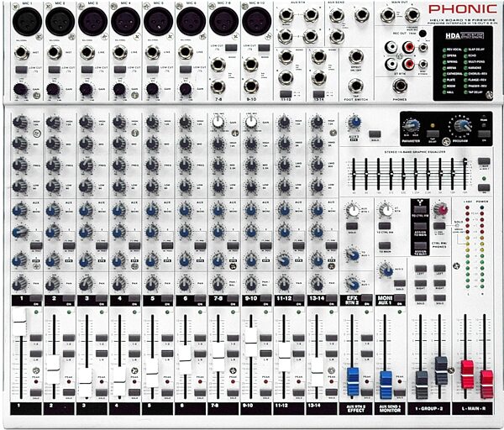Click the REC OUT TRIM knob
Screen dimensions: 504x430
click(x=423, y=34)
